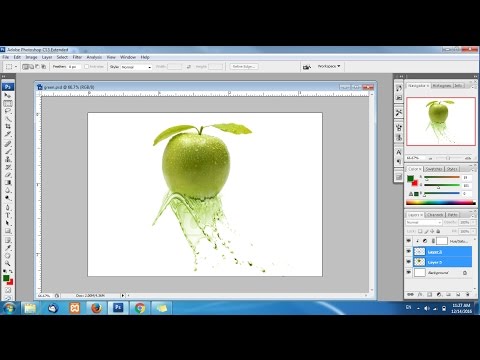Toggle visibility of Layer 5

pos(409,262)
